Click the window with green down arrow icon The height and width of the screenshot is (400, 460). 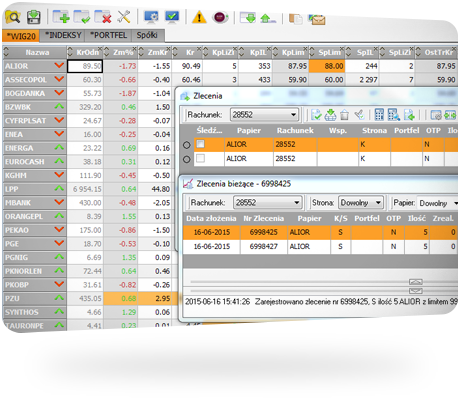point(248,17)
